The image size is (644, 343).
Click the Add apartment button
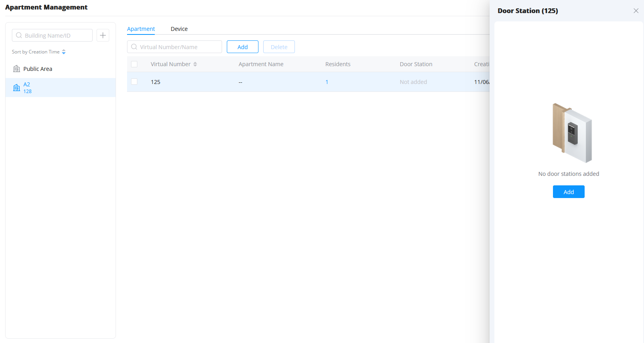click(243, 47)
